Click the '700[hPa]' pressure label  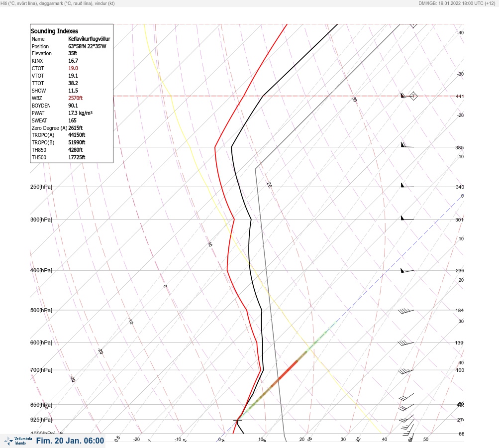coord(41,370)
